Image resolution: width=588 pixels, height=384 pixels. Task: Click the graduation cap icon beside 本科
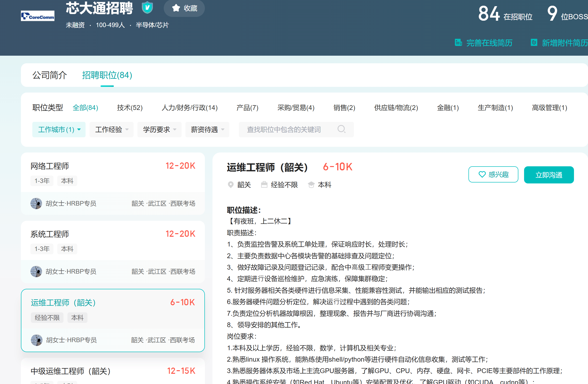pyautogui.click(x=311, y=184)
